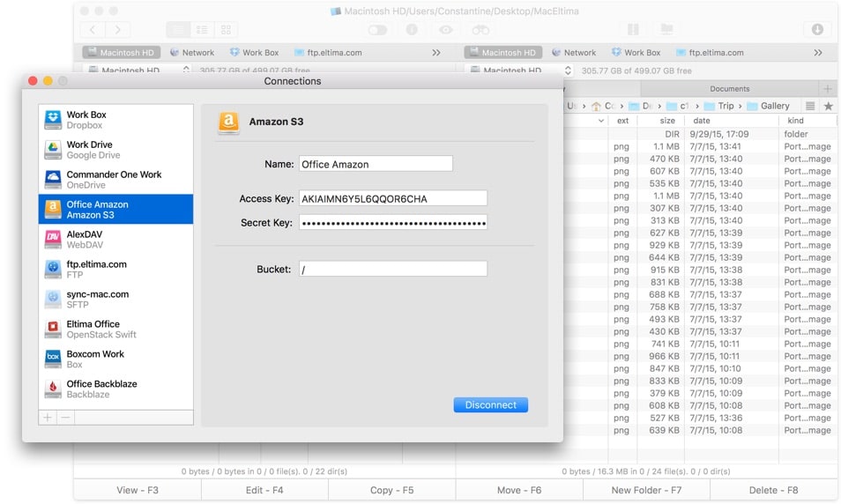Screen dimensions: 841x504
Task: Select right pane Network tab
Action: click(x=574, y=53)
